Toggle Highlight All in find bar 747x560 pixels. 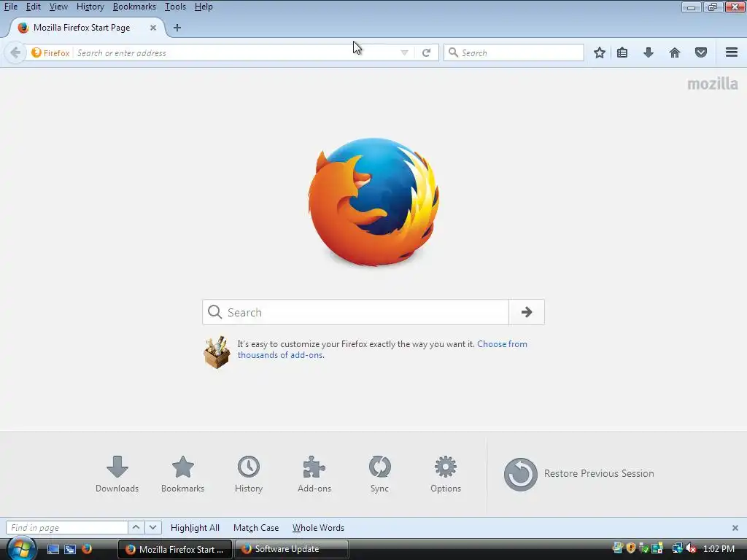[195, 528]
